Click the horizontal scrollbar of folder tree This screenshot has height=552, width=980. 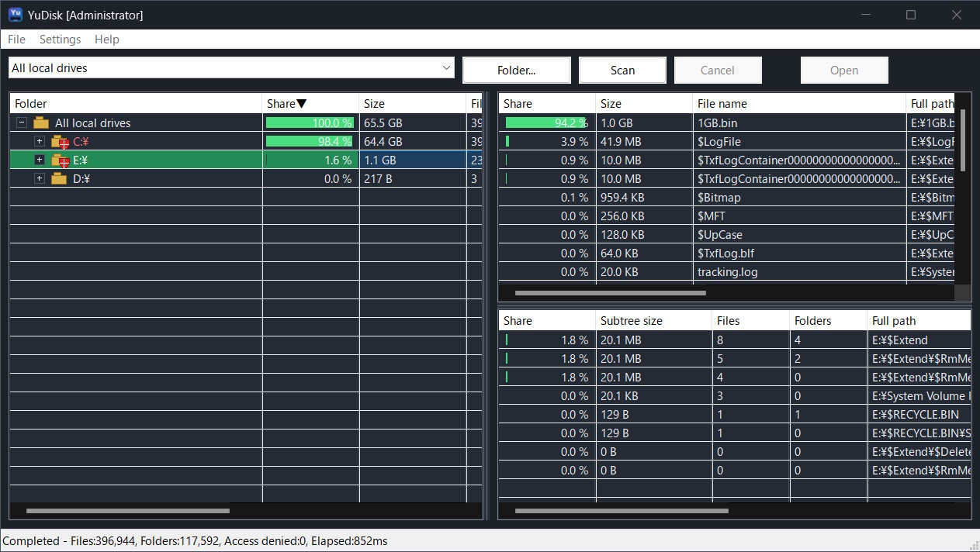[x=128, y=511]
